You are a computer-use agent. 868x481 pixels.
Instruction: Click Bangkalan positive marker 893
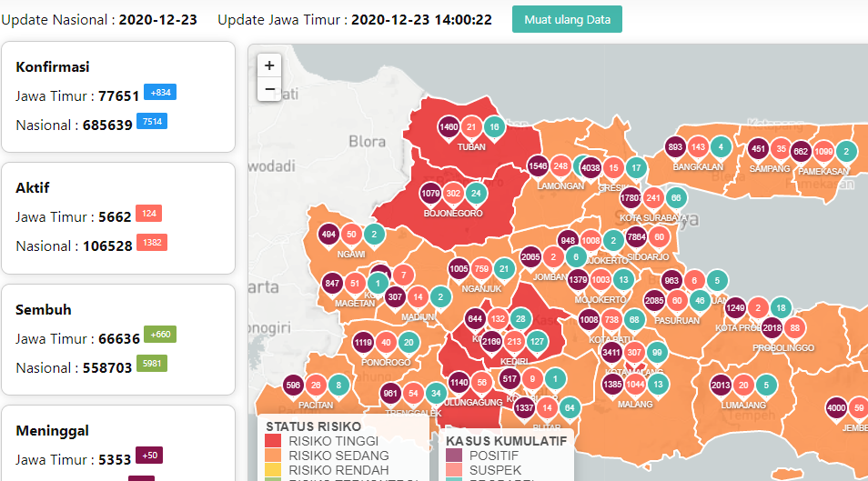coord(675,147)
